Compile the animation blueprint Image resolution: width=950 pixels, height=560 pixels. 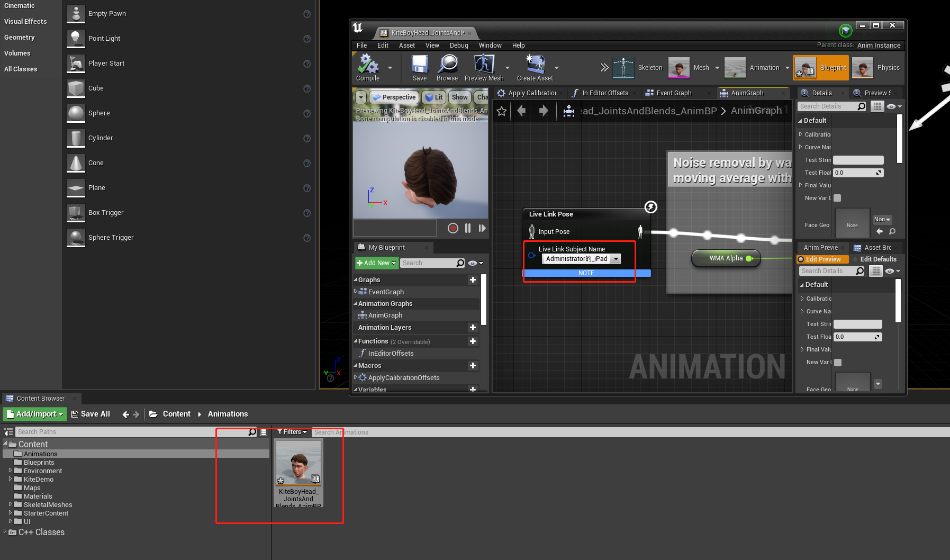368,68
